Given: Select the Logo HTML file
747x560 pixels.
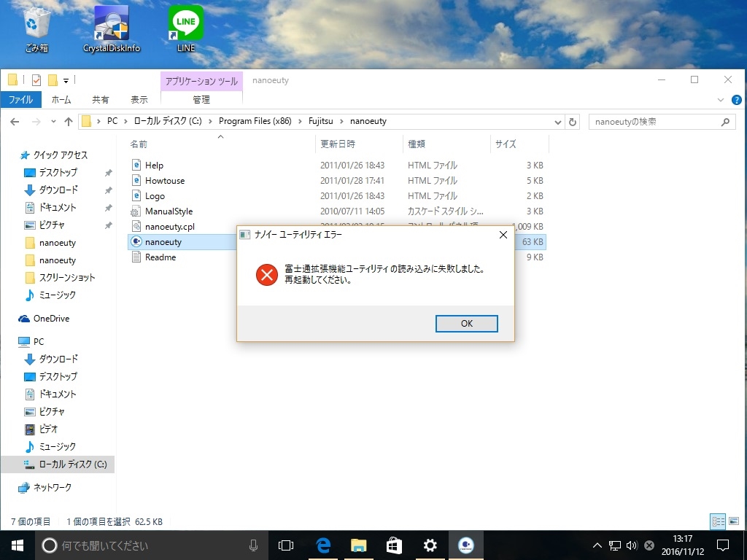Looking at the screenshot, I should pyautogui.click(x=155, y=195).
